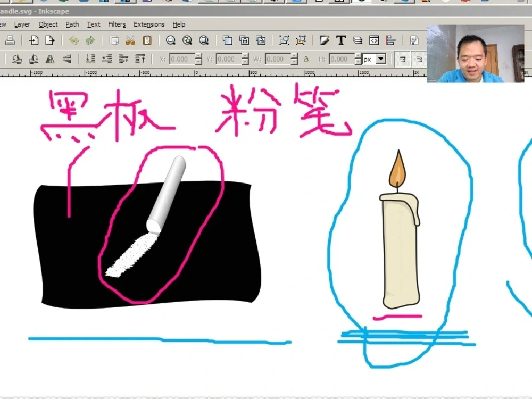Duplicate the selected objects
Screen dimensions: 532x399
[x=227, y=40]
